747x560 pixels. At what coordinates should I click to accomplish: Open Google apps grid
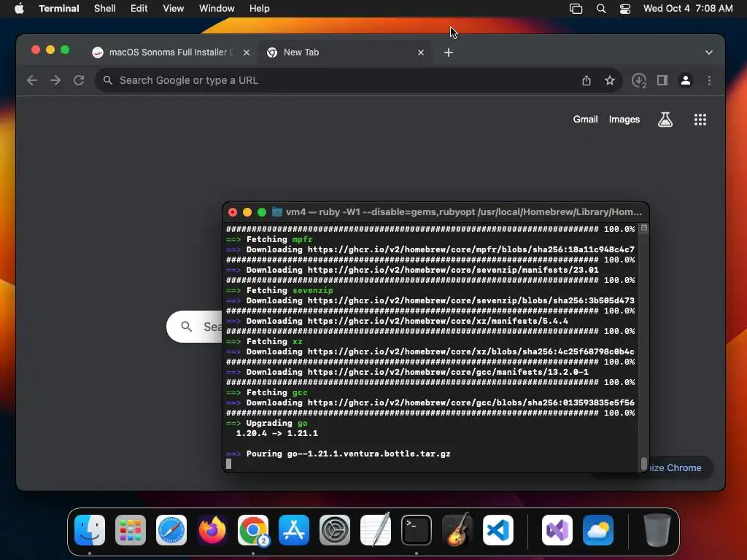pyautogui.click(x=700, y=120)
